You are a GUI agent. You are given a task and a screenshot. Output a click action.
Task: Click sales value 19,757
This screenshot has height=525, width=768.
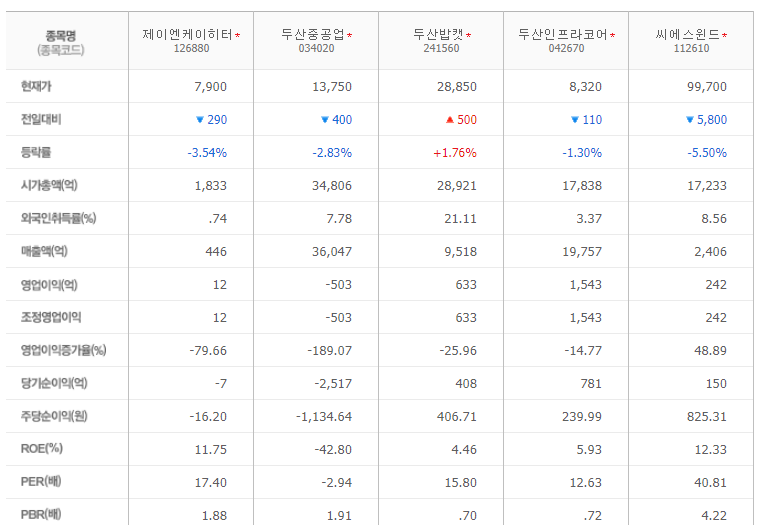582,252
